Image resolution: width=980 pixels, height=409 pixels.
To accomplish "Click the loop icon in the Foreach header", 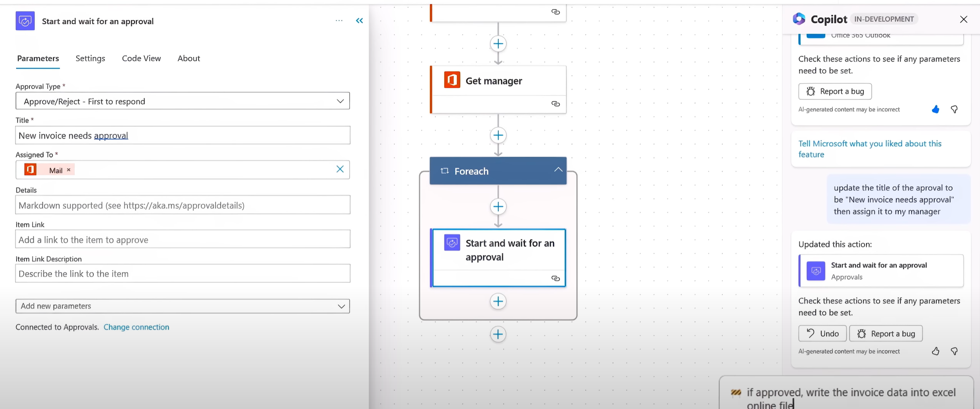I will [445, 170].
